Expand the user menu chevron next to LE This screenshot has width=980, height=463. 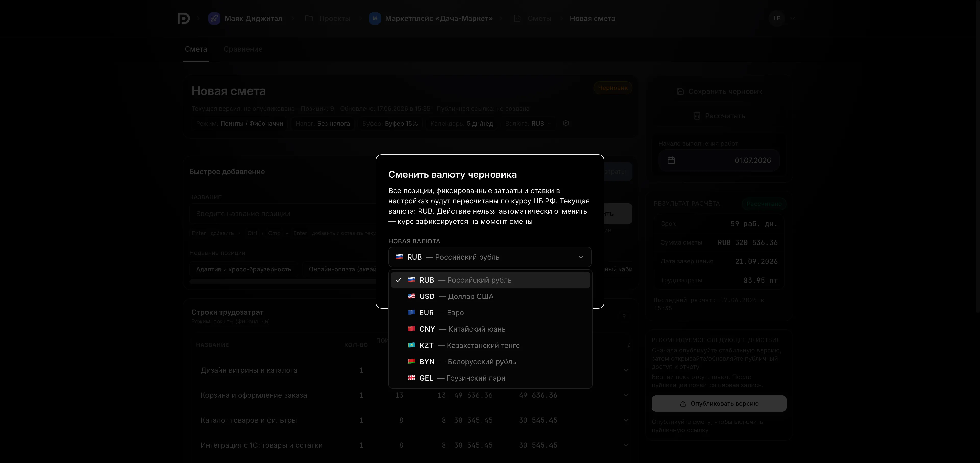click(x=792, y=18)
